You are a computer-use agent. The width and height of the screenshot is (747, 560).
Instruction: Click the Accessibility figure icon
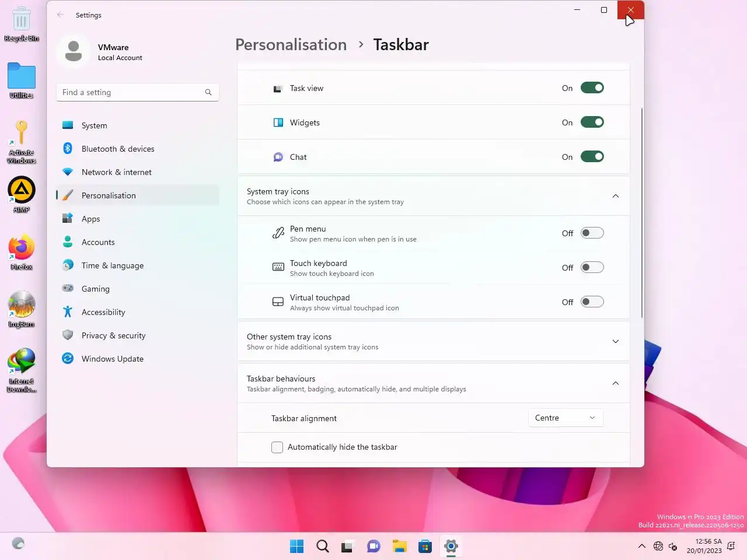click(68, 311)
